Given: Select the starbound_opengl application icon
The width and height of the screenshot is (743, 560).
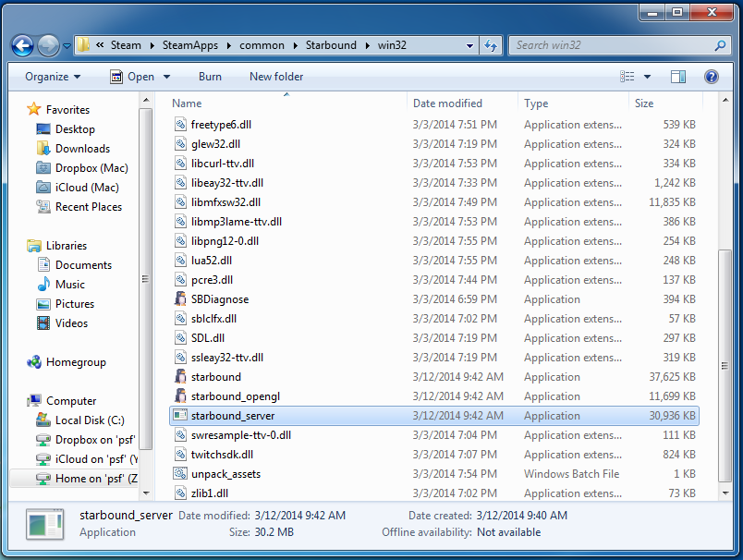Looking at the screenshot, I should [x=180, y=396].
